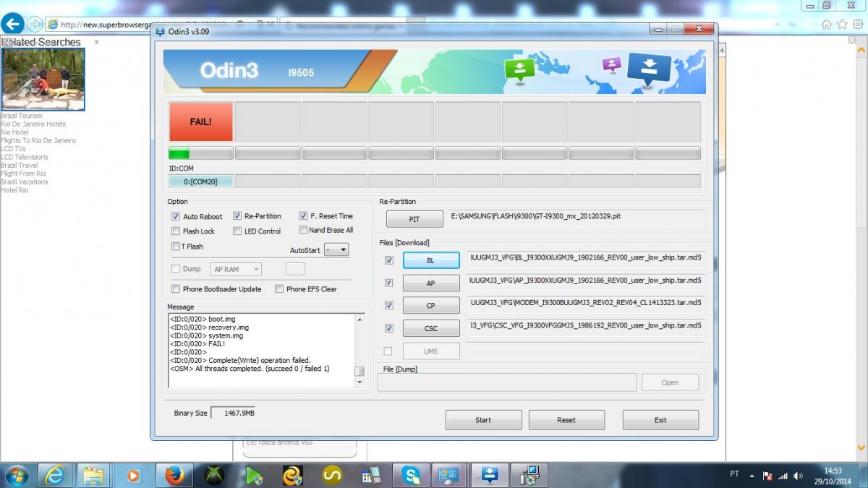
Task: Select the 0:[COM20] port box
Action: (201, 181)
